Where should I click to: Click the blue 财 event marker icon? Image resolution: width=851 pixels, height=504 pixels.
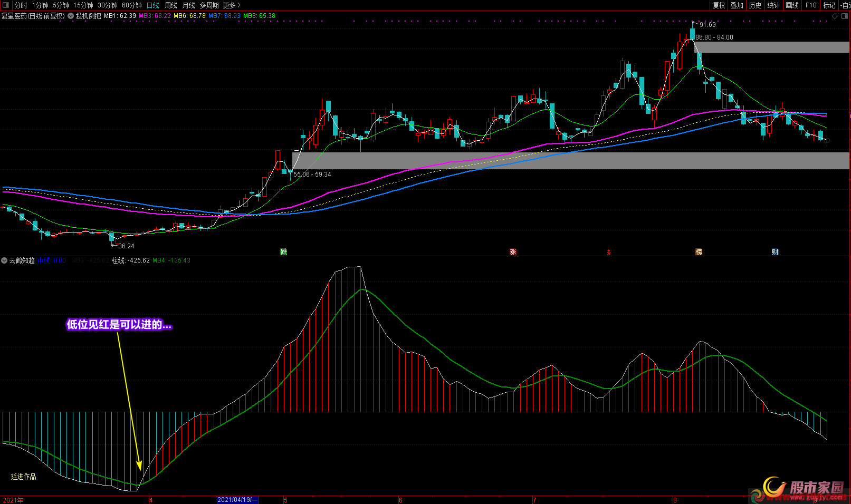coord(775,252)
